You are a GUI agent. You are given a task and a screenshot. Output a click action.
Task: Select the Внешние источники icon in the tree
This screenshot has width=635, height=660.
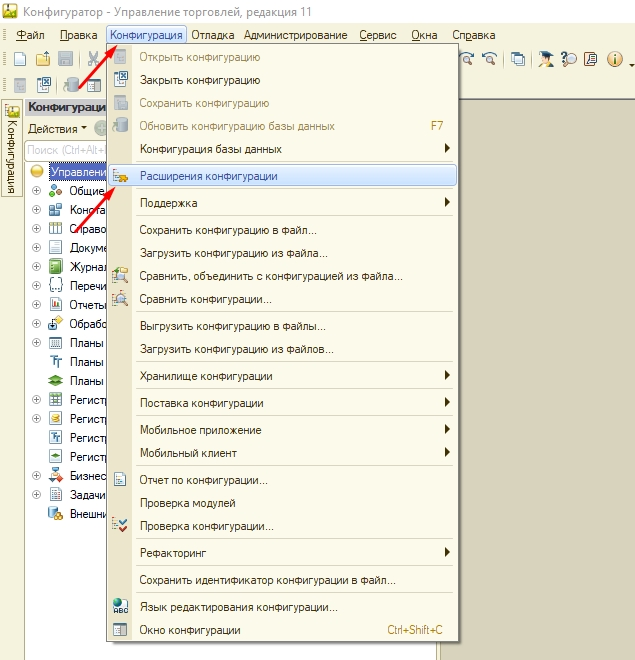pos(56,514)
